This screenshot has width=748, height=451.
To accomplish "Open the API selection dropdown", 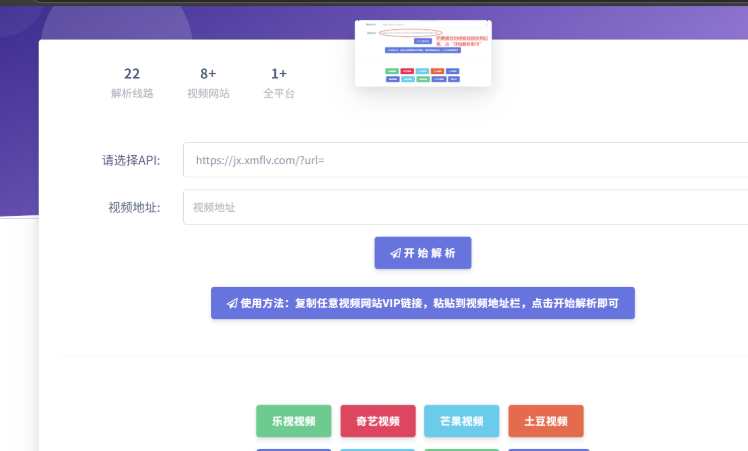I will point(466,160).
